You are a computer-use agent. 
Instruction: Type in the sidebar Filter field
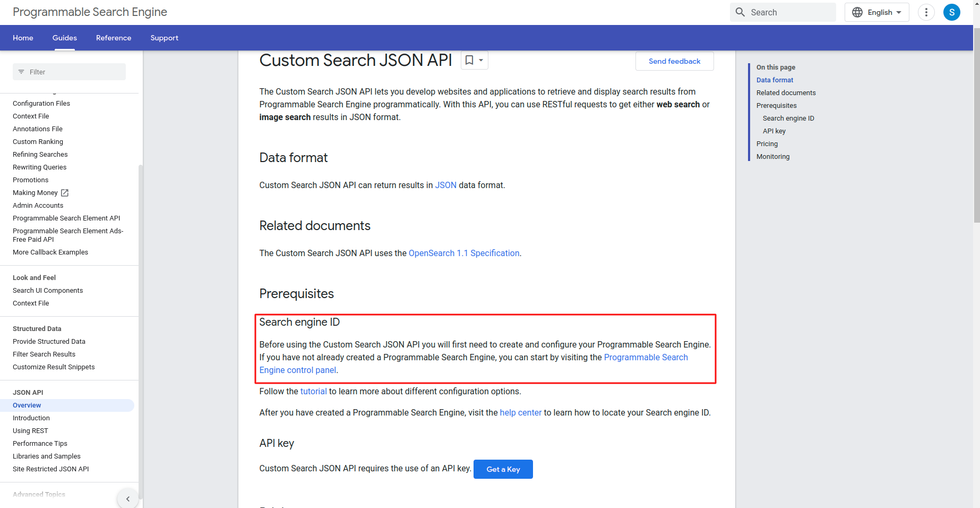pyautogui.click(x=74, y=72)
